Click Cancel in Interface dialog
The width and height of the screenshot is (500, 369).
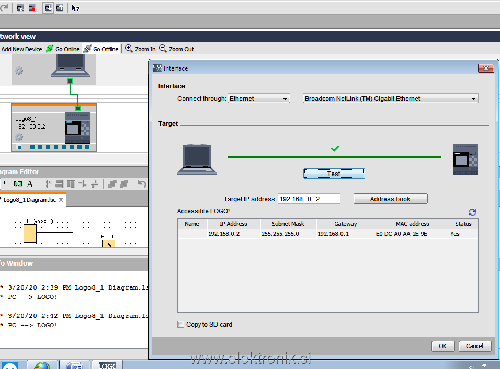475,346
